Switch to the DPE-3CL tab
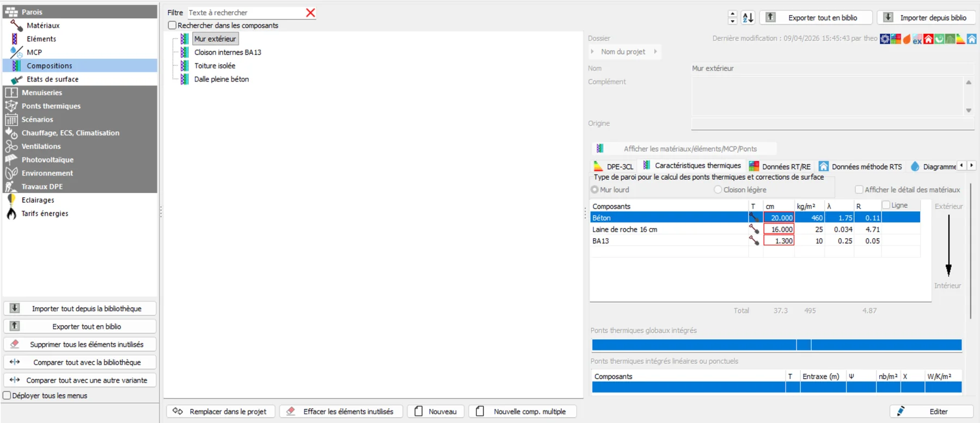980x423 pixels. (614, 167)
